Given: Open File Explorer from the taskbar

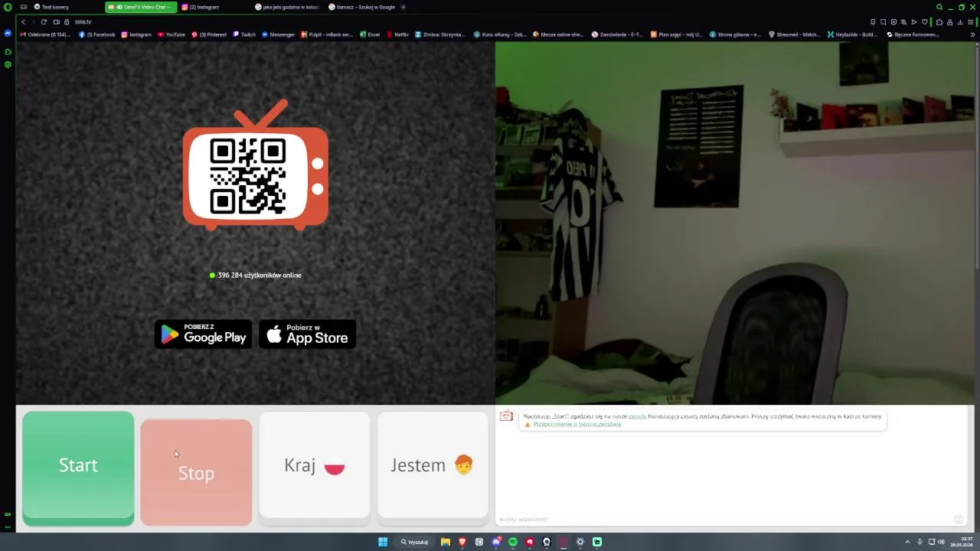Looking at the screenshot, I should (x=446, y=542).
